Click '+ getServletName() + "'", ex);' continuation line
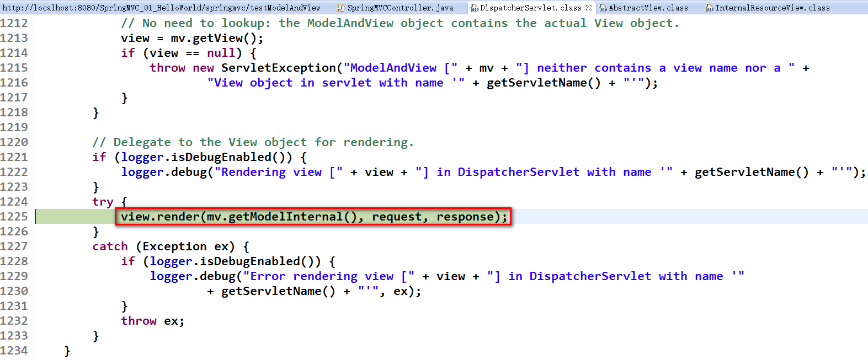The image size is (868, 360). click(x=314, y=291)
